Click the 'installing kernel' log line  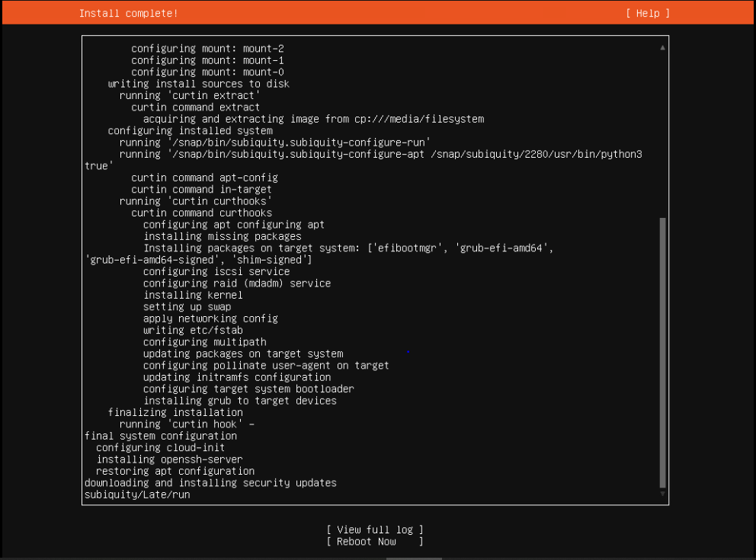(193, 295)
